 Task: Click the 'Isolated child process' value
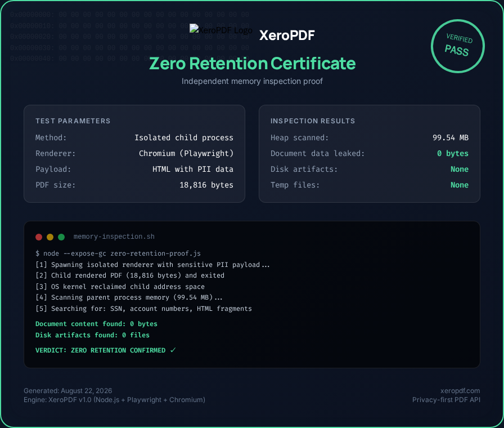tap(184, 138)
